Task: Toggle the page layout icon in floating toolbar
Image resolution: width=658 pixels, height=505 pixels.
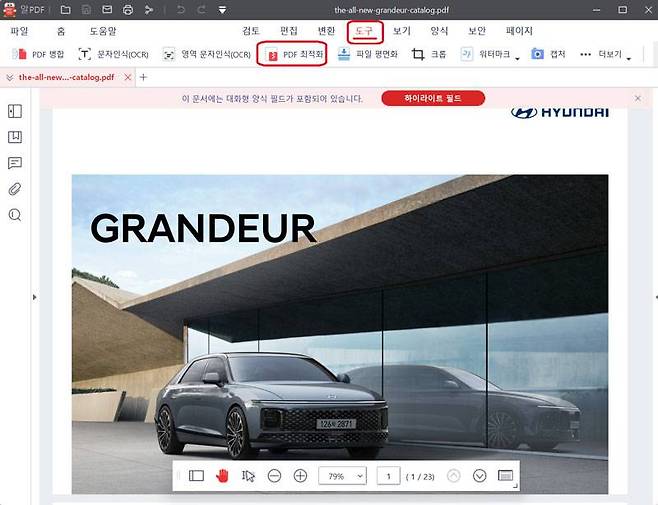Action: coord(196,476)
